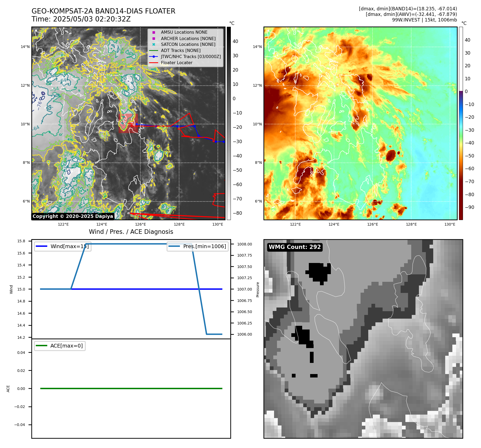The height and width of the screenshot is (448, 481).
Task: Click the blue Wind[max=15] legend line sample
Action: pyautogui.click(x=41, y=246)
